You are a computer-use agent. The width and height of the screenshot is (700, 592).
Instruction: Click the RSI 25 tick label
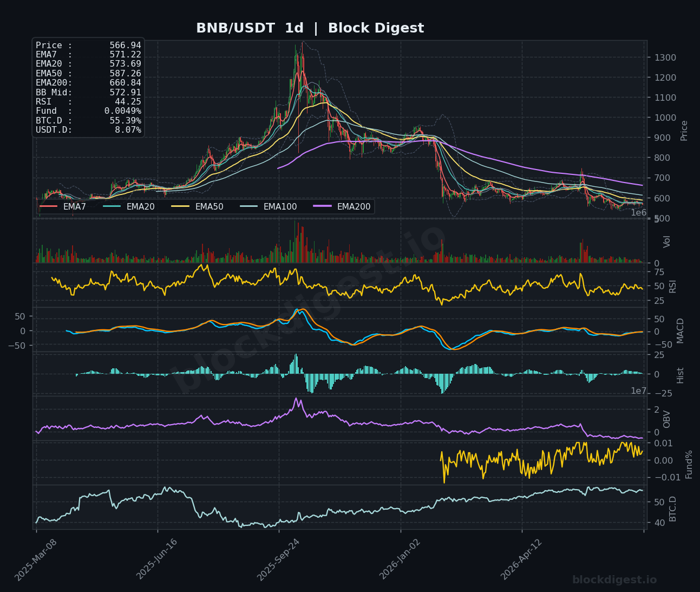(x=659, y=301)
